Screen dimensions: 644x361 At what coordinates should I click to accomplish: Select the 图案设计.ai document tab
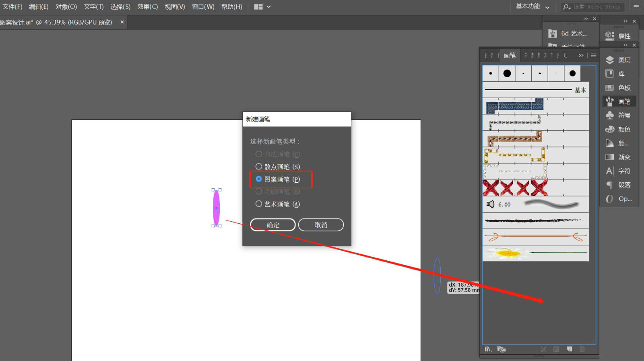[x=56, y=22]
